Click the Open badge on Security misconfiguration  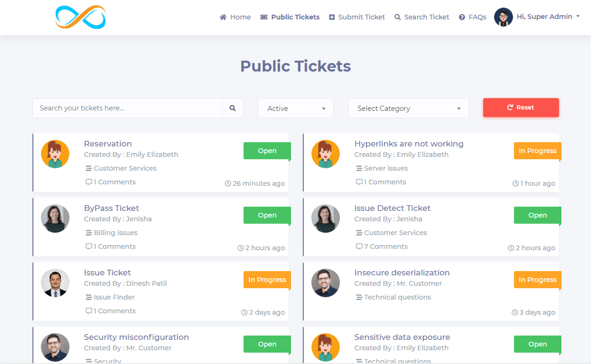(267, 344)
